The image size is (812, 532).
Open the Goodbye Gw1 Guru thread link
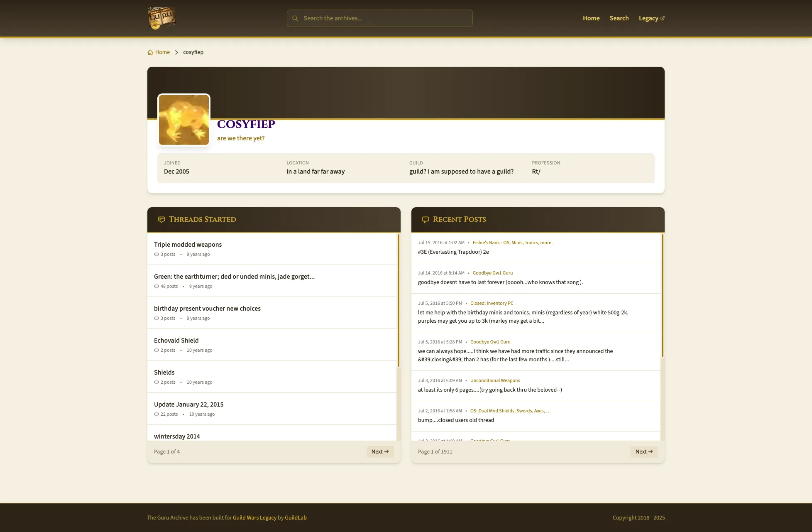click(492, 273)
